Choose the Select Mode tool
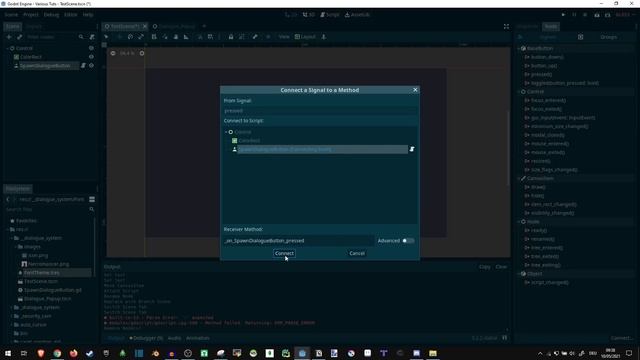 (x=107, y=37)
